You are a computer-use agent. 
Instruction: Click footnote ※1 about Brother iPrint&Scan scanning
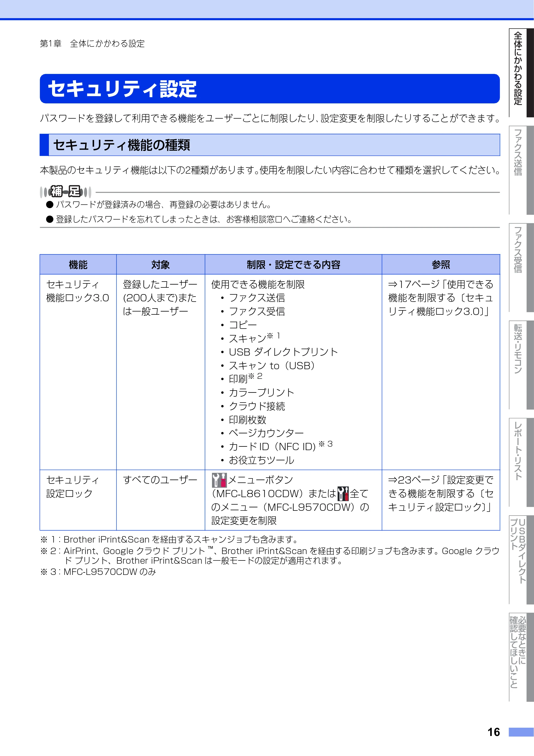coord(169,539)
